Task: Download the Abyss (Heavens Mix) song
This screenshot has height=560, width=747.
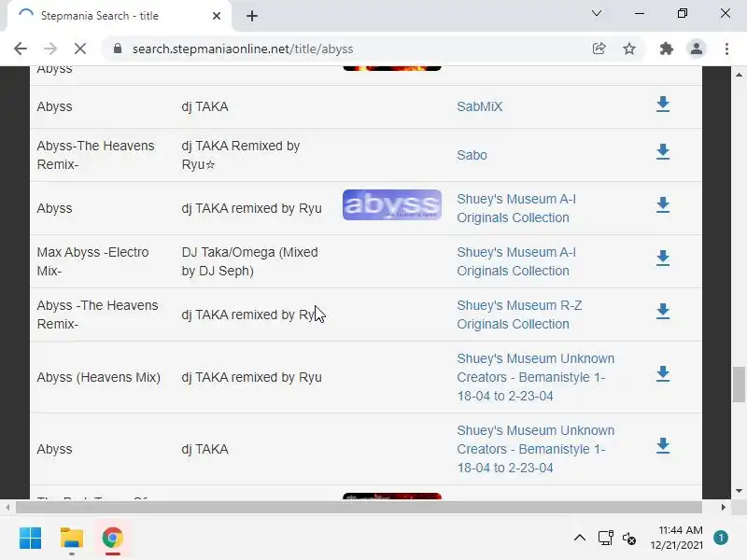Action: (663, 374)
